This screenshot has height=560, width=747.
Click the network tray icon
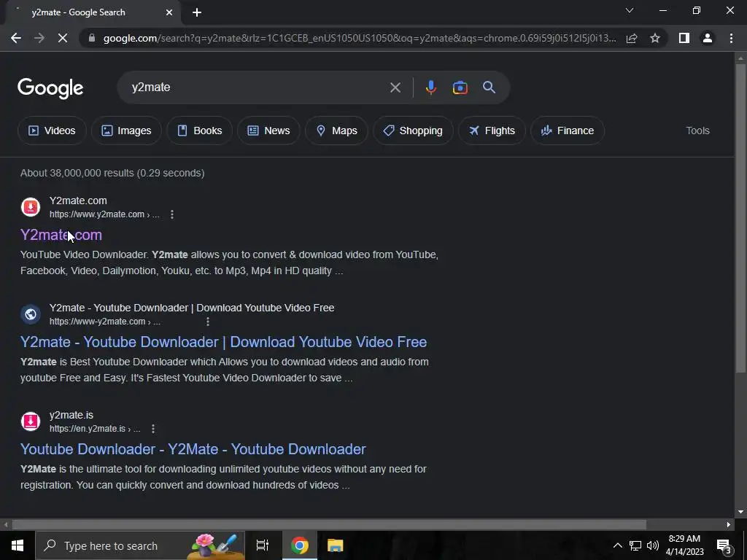[635, 545]
